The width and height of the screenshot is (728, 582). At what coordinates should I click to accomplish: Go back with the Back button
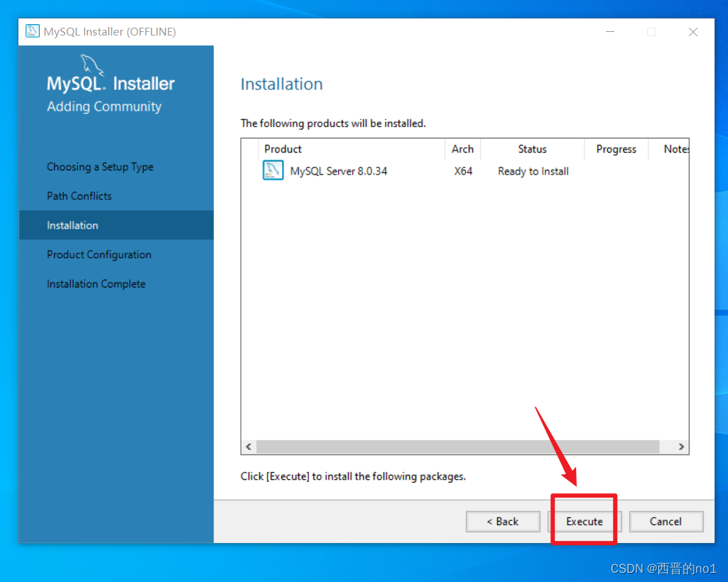pyautogui.click(x=503, y=521)
